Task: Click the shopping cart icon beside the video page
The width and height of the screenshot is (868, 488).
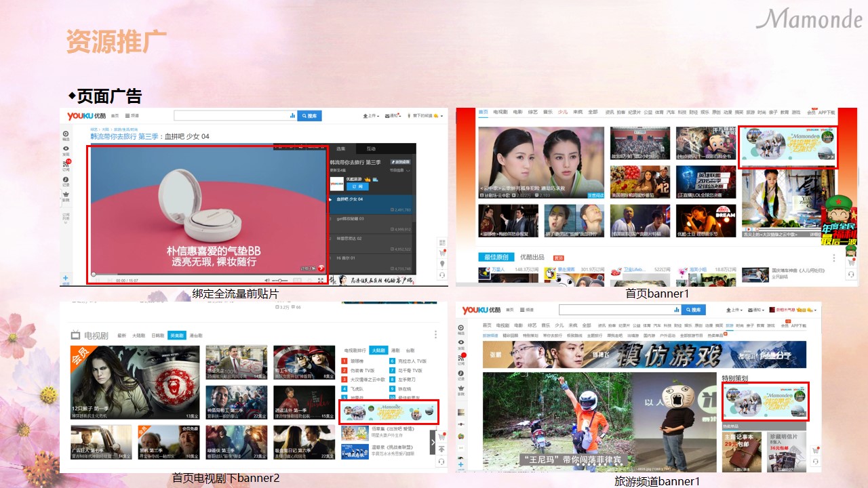Action: (x=441, y=252)
